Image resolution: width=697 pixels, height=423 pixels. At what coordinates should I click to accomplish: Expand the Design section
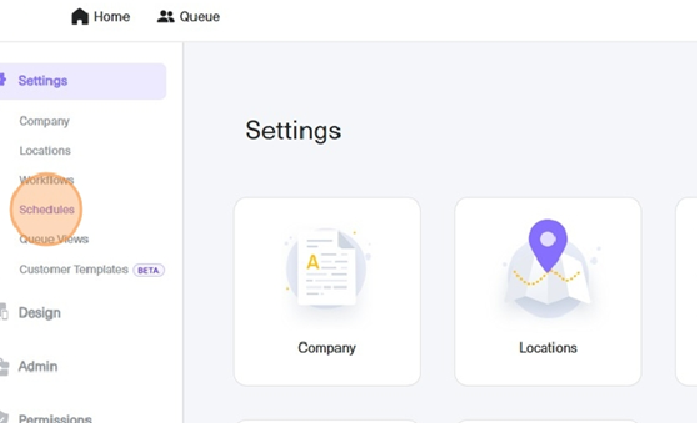point(40,313)
